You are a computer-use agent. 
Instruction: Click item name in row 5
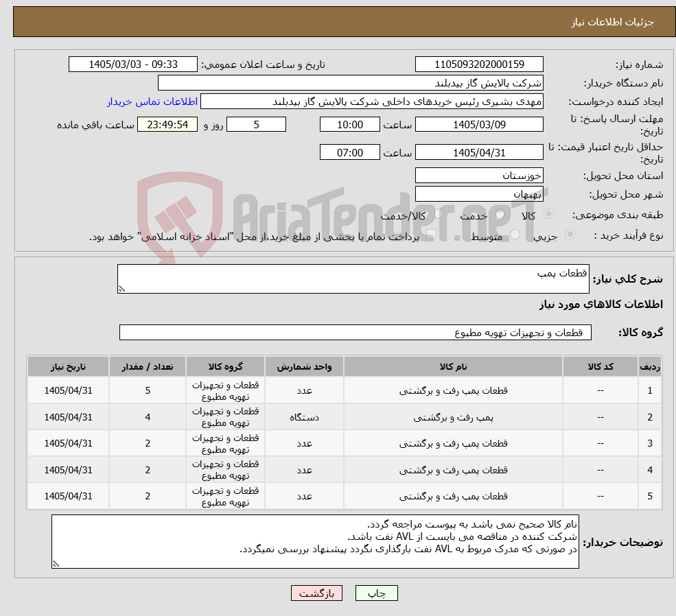(x=453, y=496)
